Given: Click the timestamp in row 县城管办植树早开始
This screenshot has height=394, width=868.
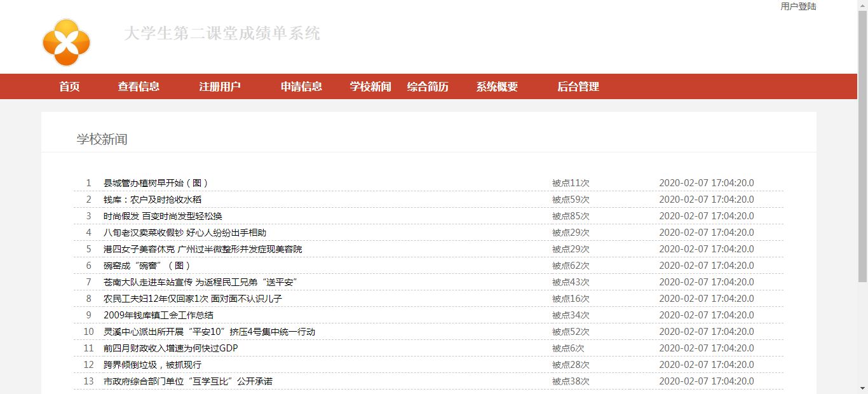Looking at the screenshot, I should (707, 183).
